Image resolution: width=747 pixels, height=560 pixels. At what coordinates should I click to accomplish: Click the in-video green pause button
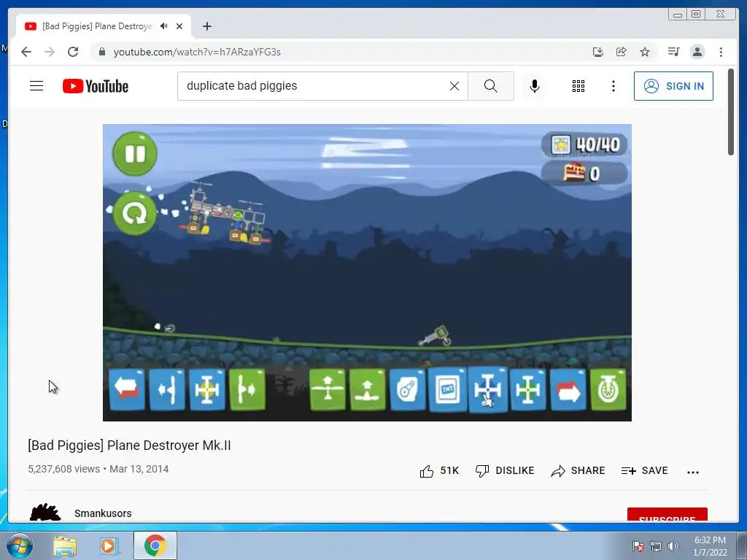click(x=135, y=154)
